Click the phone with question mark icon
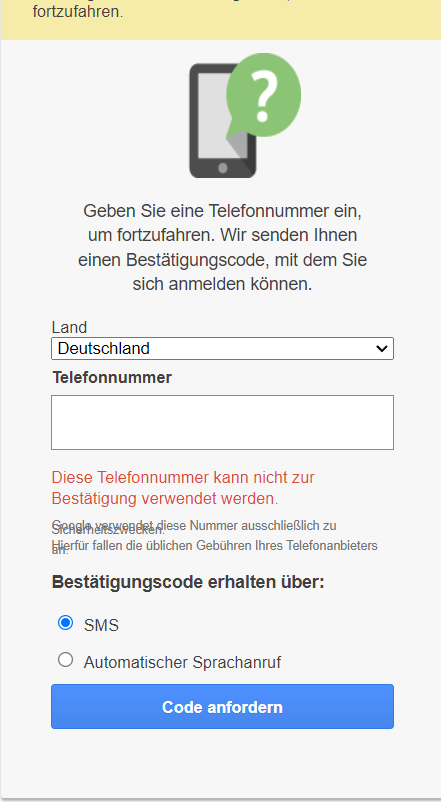 245,116
